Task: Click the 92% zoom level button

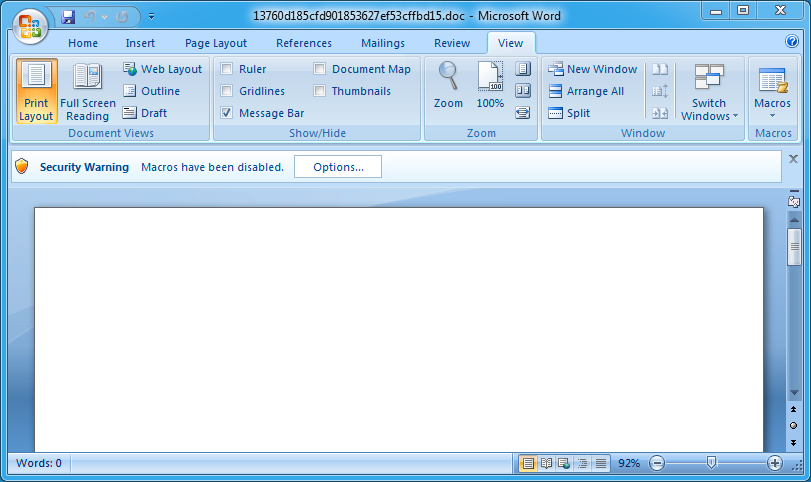Action: pos(629,463)
